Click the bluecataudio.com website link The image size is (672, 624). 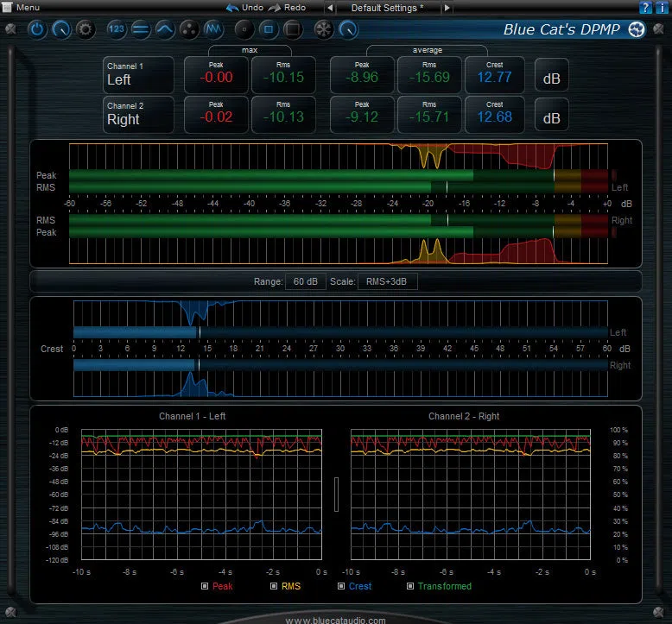(x=336, y=620)
